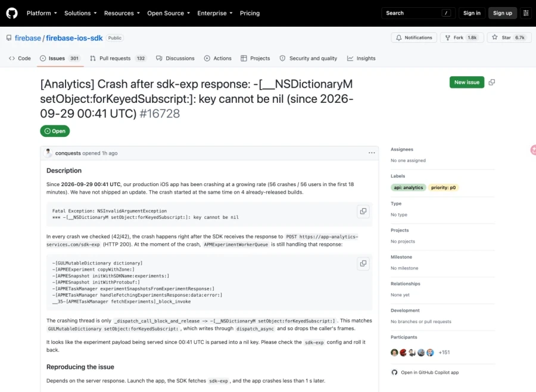
Task: Click the conquests avatar image
Action: pos(48,153)
